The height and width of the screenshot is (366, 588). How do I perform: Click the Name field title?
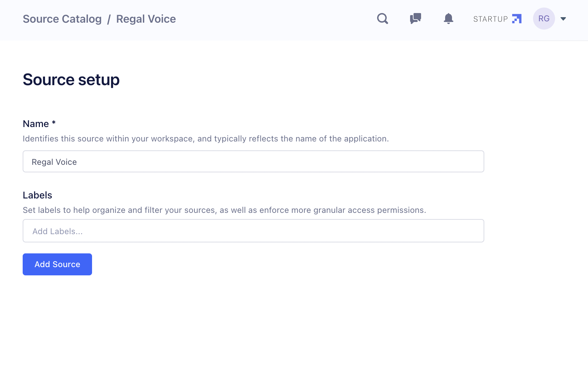coord(39,124)
